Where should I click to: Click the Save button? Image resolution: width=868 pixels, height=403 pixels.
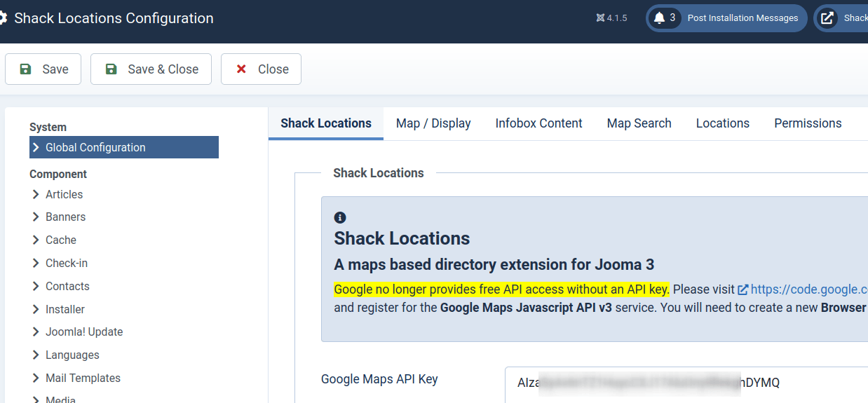pos(43,69)
